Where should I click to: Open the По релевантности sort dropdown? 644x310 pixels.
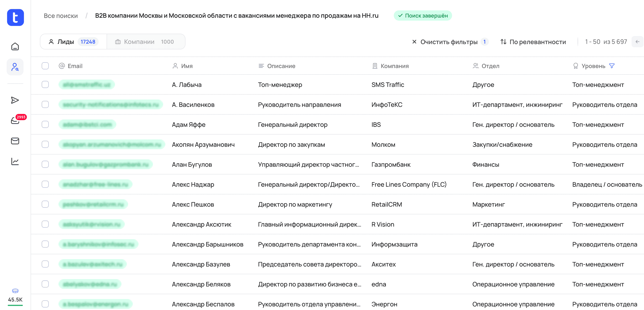tap(533, 42)
